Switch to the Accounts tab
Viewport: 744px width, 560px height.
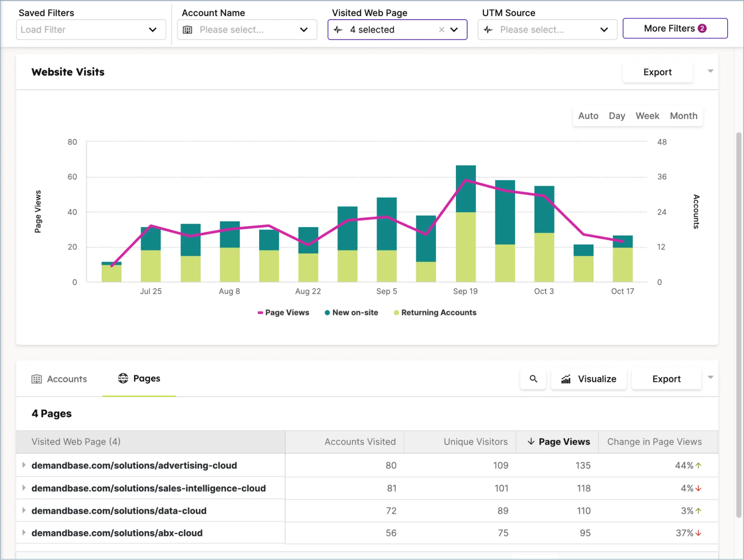click(x=66, y=379)
